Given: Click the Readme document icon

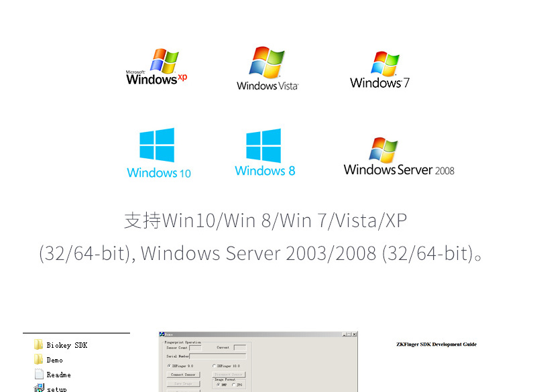Looking at the screenshot, I should point(39,374).
